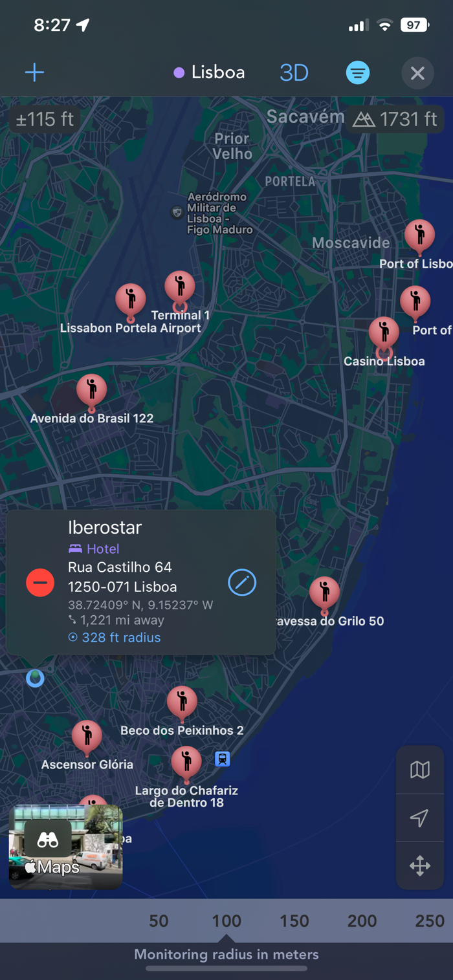
Task: Tap the four-way move arrows icon
Action: (x=419, y=866)
